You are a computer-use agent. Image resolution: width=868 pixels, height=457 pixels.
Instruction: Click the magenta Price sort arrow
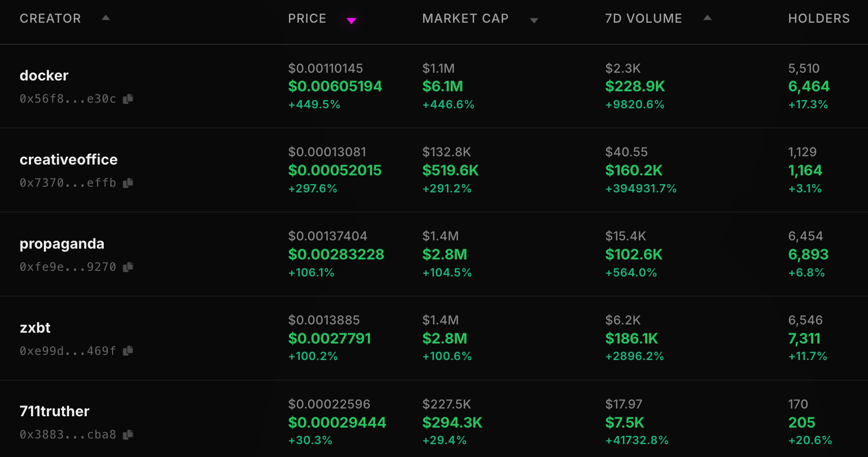[351, 21]
